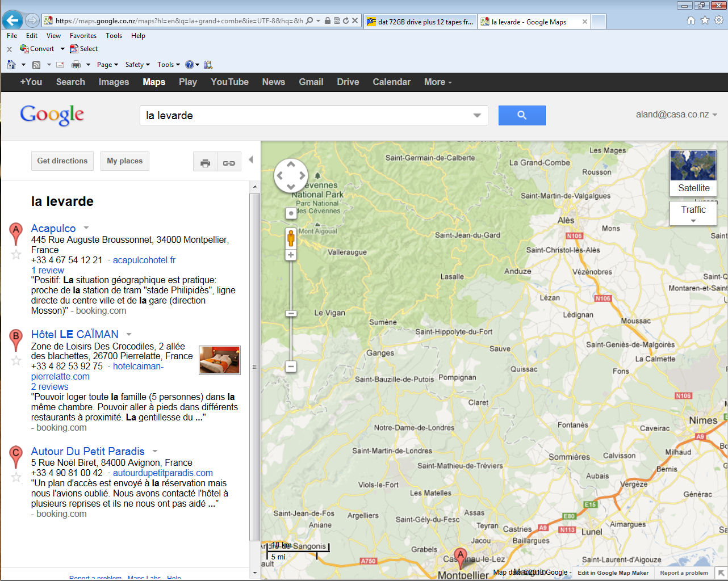Click the RSS feeds icon in command bar
The image size is (728, 581).
[36, 65]
